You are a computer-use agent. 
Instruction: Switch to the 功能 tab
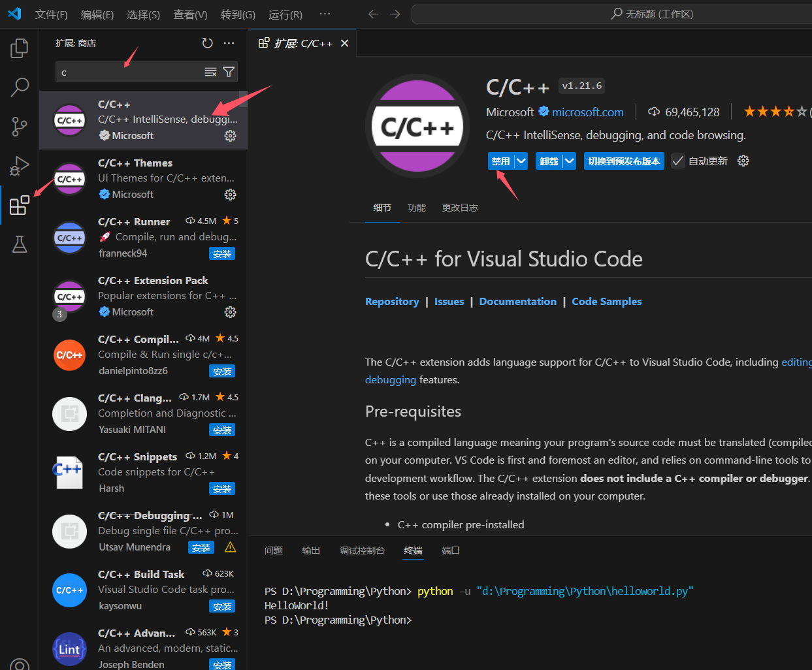pyautogui.click(x=417, y=208)
